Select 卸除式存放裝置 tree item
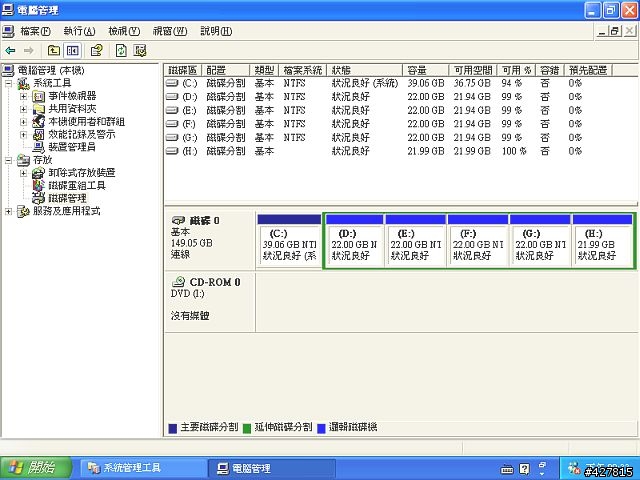This screenshot has height=480, width=640. point(82,173)
